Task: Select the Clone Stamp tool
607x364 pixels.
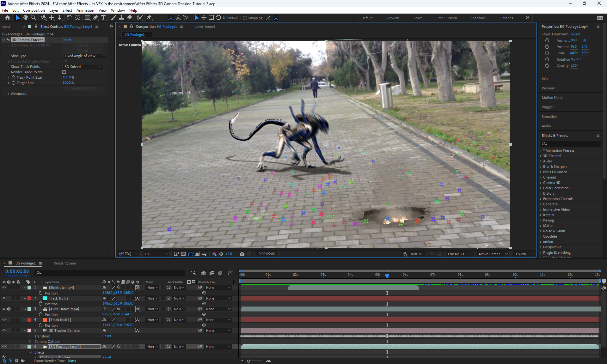Action: point(121,18)
